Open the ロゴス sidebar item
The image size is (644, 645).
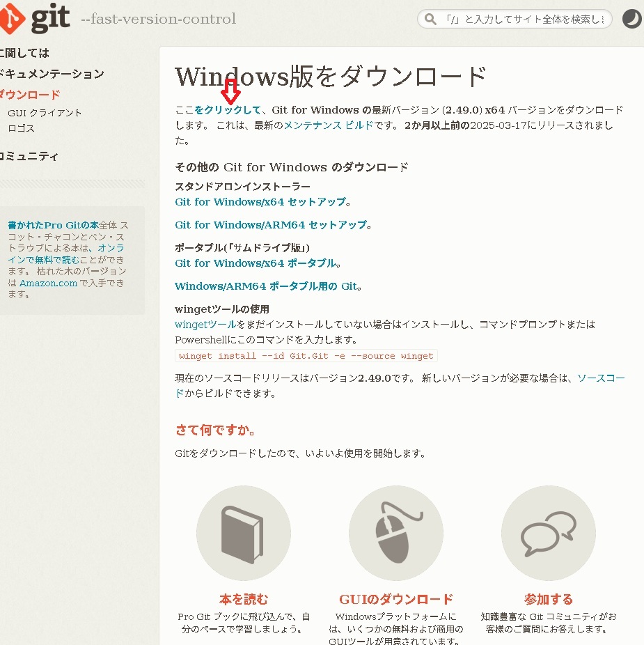tap(21, 128)
